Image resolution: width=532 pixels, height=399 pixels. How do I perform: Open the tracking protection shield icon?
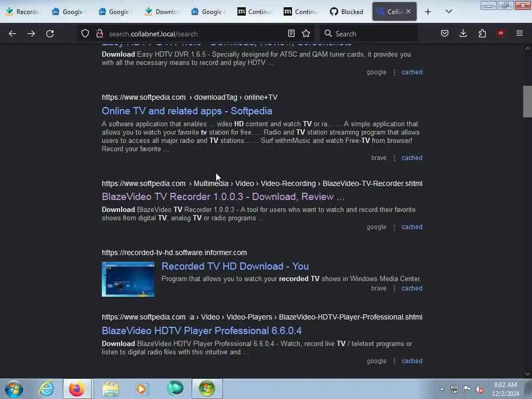pyautogui.click(x=85, y=33)
